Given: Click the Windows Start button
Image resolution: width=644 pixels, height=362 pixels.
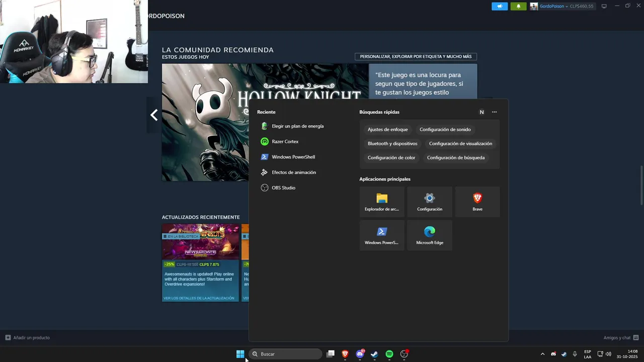Looking at the screenshot, I should coord(240,354).
